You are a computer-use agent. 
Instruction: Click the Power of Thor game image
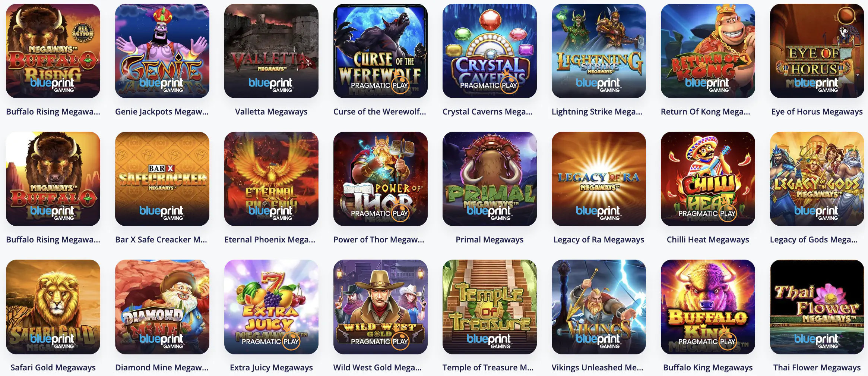coord(380,179)
